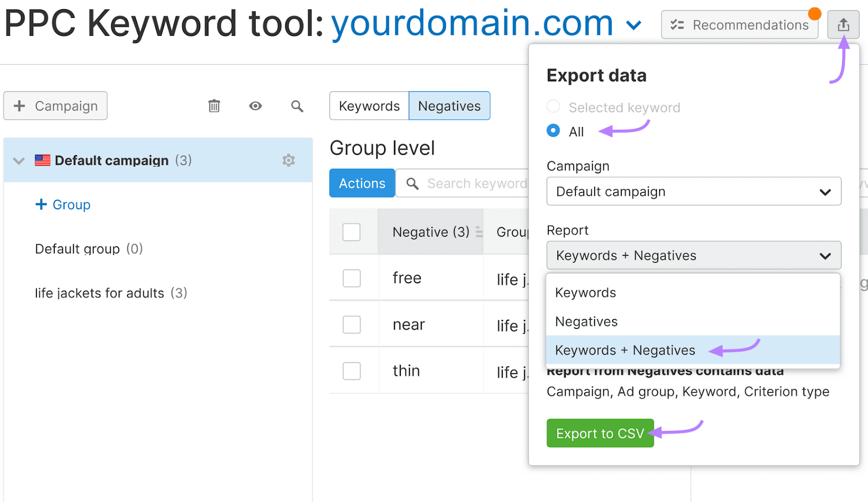Switch to the Negatives tab

coord(449,106)
